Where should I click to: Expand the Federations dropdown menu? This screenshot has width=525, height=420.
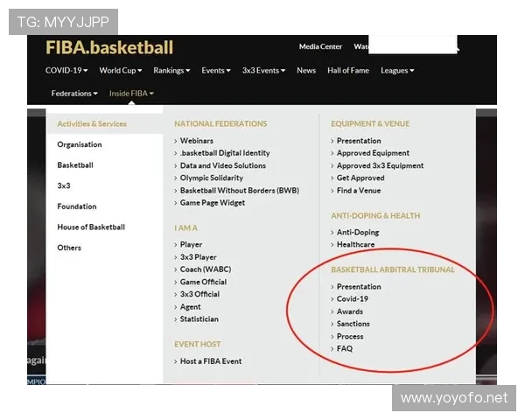click(74, 93)
